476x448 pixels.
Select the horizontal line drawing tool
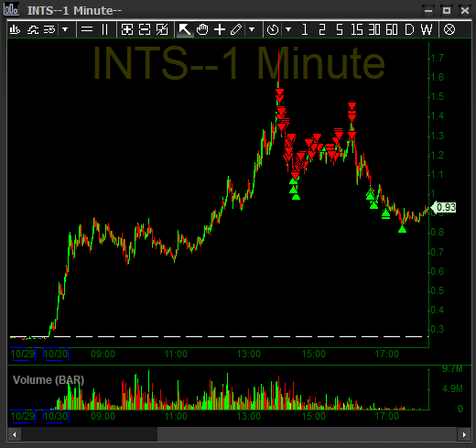pyautogui.click(x=87, y=29)
